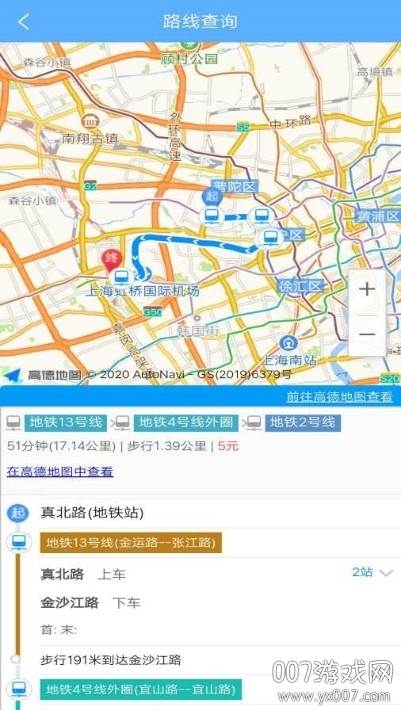Zoom in the map with plus button
Viewport: 401px width, 710px height.
[x=367, y=289]
